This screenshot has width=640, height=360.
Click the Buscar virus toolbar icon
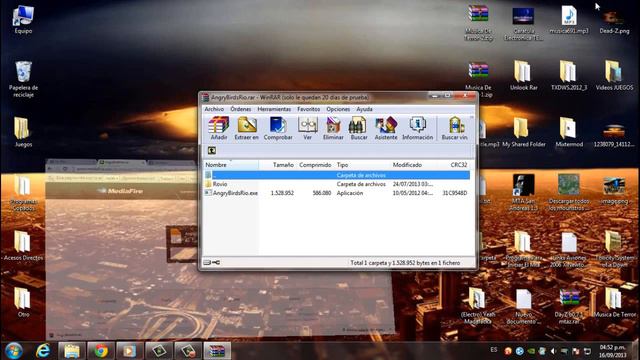[x=455, y=128]
